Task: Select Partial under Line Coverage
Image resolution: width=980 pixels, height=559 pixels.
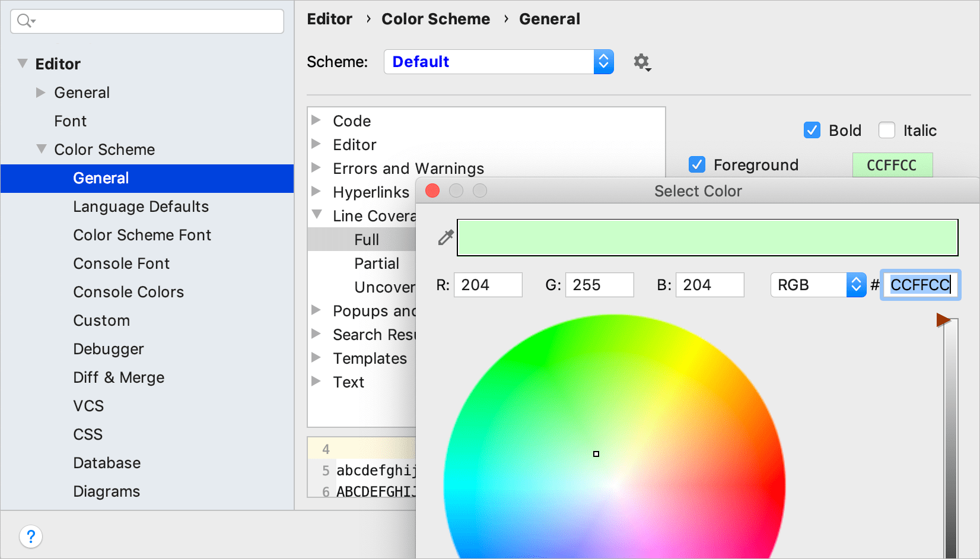Action: tap(377, 263)
